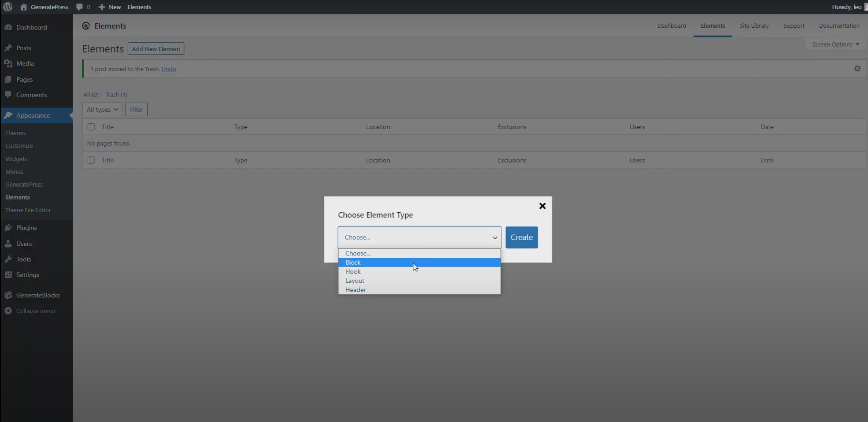Viewport: 868px width, 422px height.
Task: Switch to the Site Library tab
Action: [x=754, y=26]
